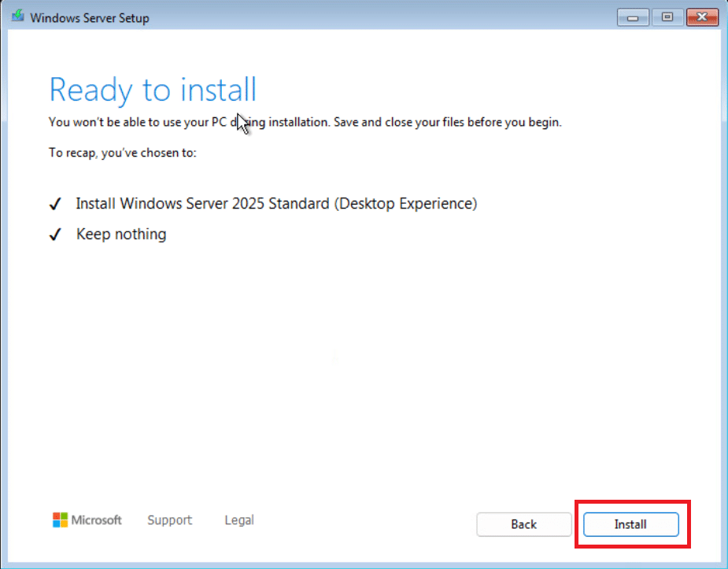The image size is (728, 569).
Task: Click the 'Keep nothing' text
Action: [x=121, y=234]
